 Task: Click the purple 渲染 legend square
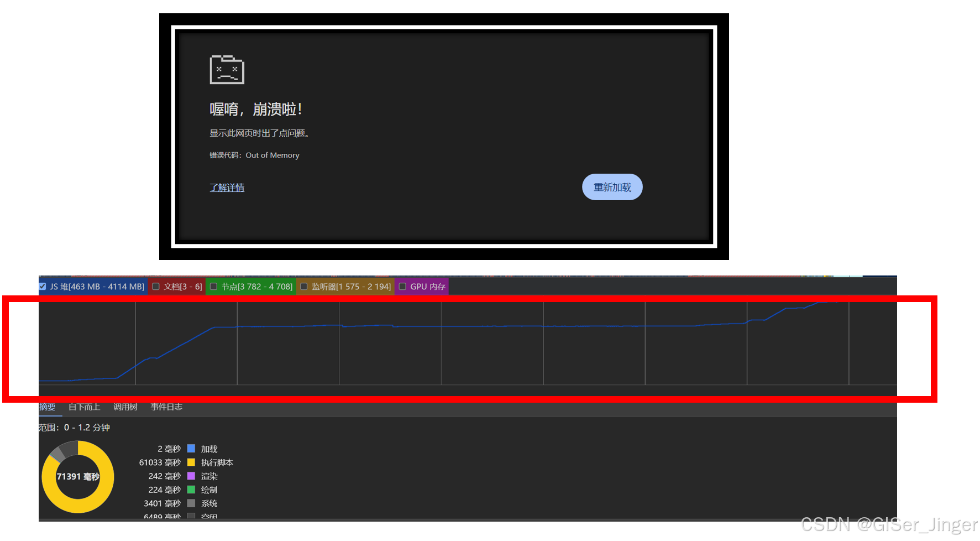(191, 476)
